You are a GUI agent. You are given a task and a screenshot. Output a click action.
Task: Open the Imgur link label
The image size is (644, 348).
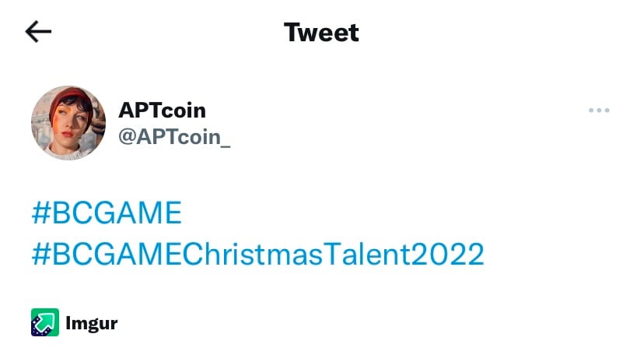tap(92, 322)
